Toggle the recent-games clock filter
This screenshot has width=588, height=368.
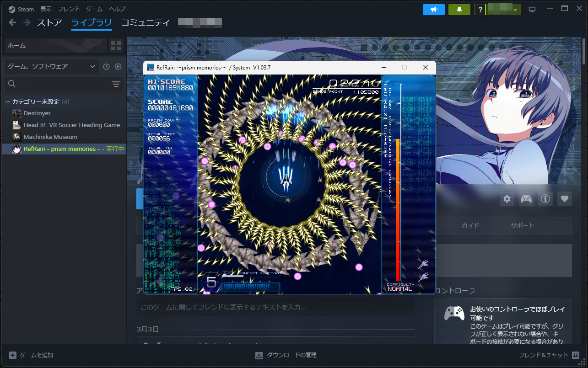point(105,66)
